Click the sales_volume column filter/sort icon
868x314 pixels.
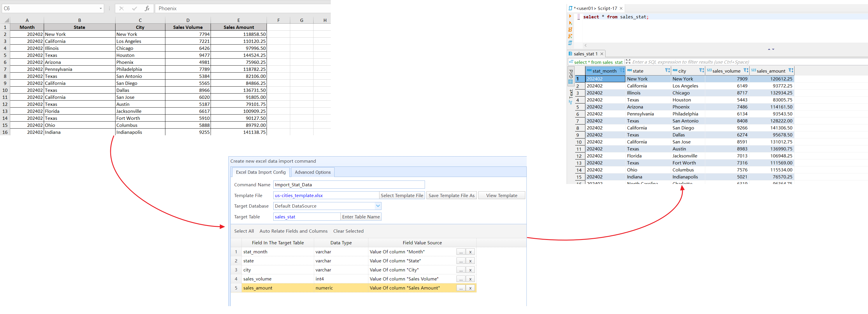click(x=746, y=71)
